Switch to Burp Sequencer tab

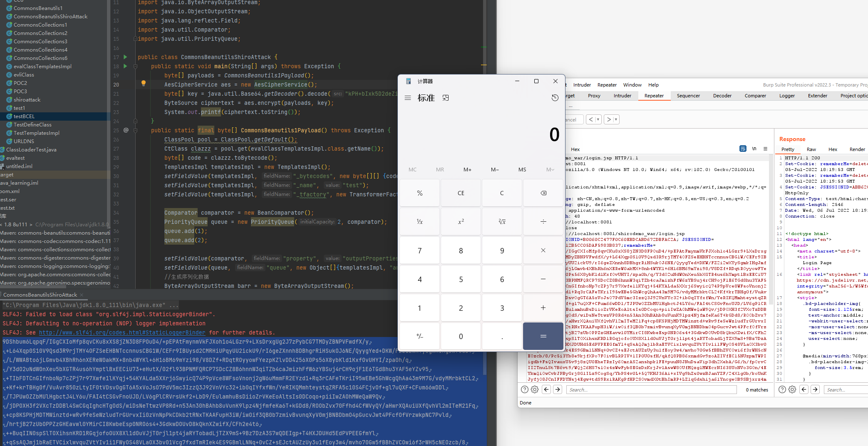point(688,96)
